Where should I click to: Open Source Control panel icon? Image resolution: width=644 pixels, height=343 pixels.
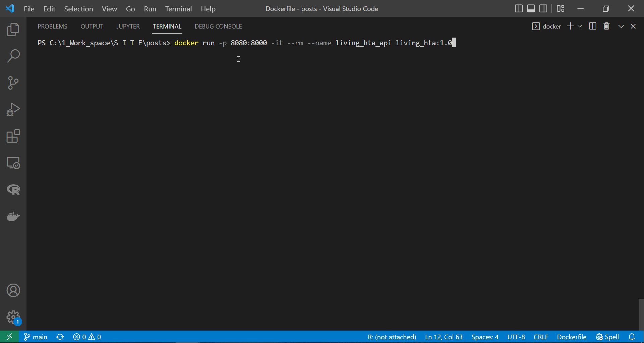tap(13, 83)
